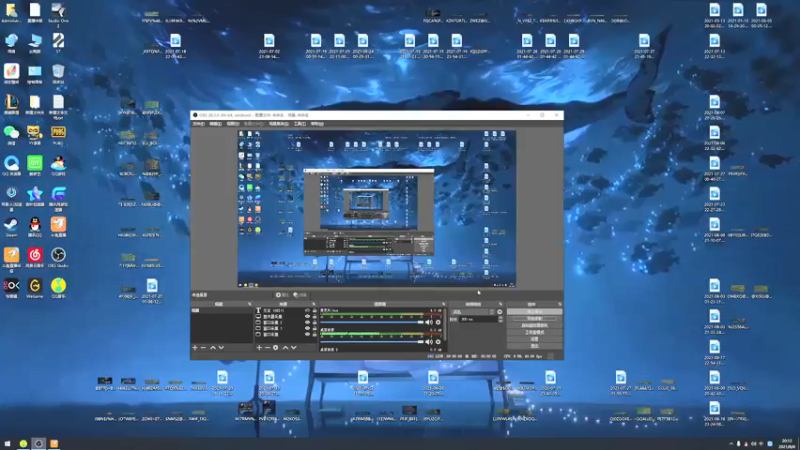Toggle lock on display capture source
The width and height of the screenshot is (800, 450).
(x=314, y=316)
